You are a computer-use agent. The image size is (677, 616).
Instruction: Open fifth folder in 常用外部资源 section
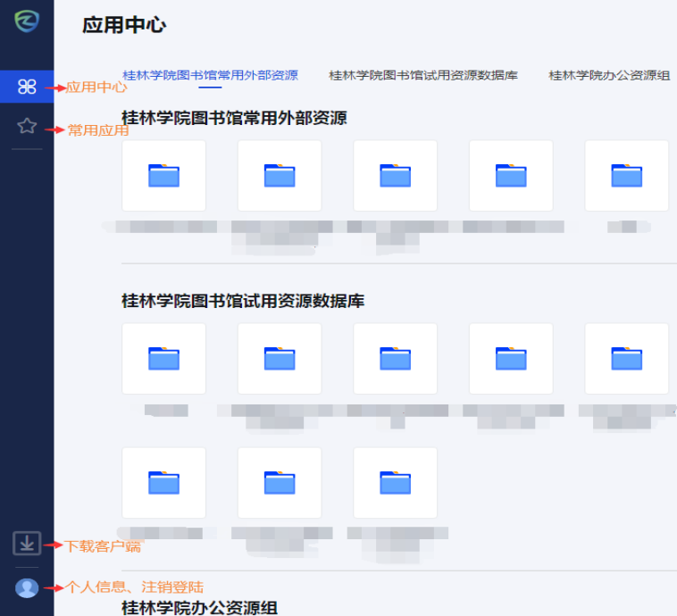(626, 176)
